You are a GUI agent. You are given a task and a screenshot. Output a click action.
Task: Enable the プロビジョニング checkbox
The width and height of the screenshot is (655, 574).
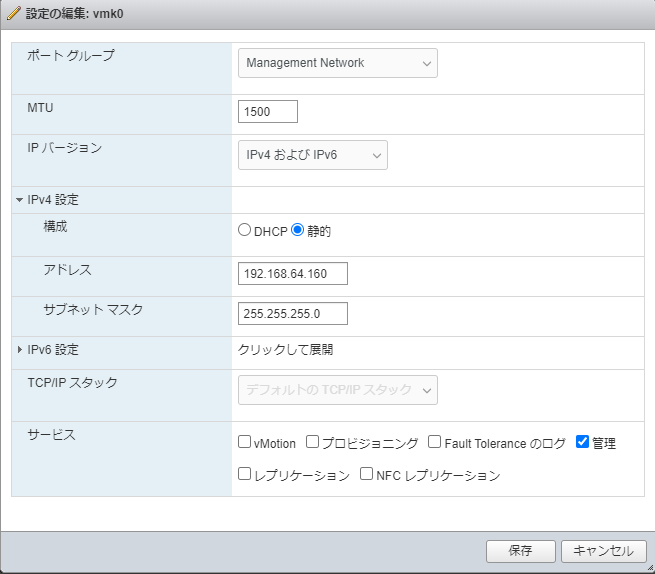[x=312, y=442]
